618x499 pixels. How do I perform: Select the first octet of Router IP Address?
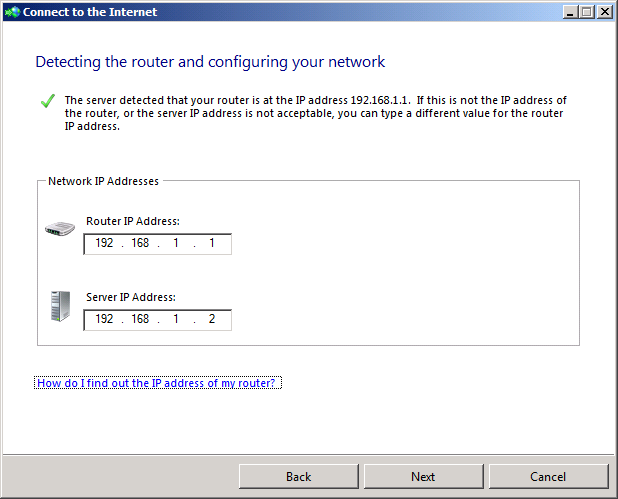pyautogui.click(x=104, y=244)
